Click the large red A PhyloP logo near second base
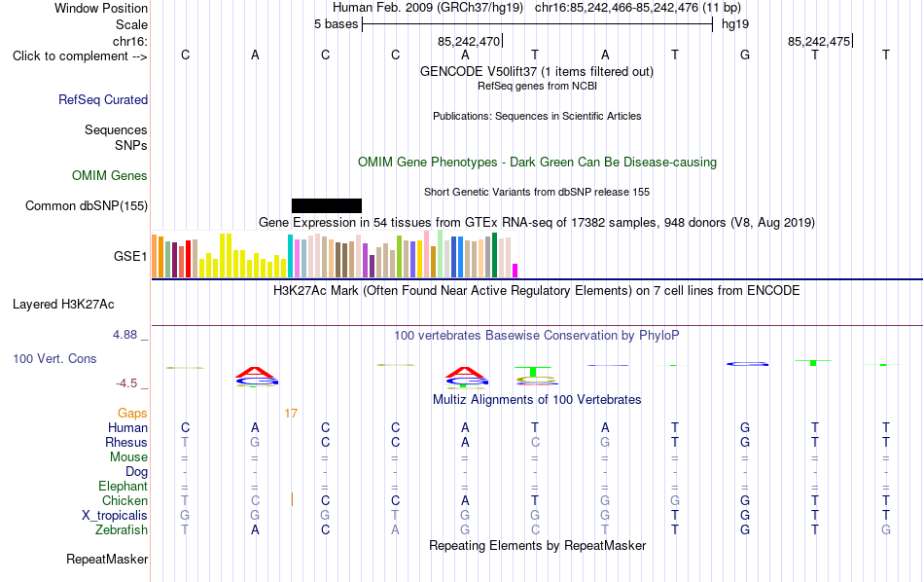Viewport: 924px width, 582px height. [x=255, y=372]
